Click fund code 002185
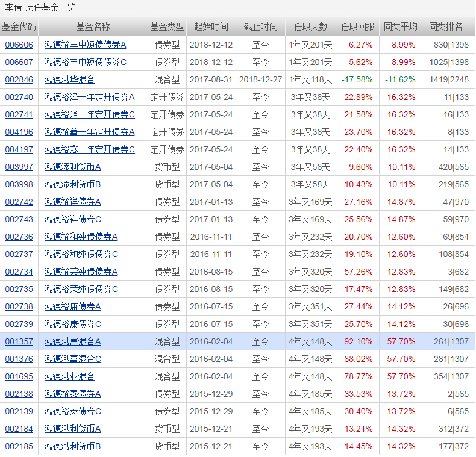This screenshot has width=476, height=457. [x=19, y=446]
